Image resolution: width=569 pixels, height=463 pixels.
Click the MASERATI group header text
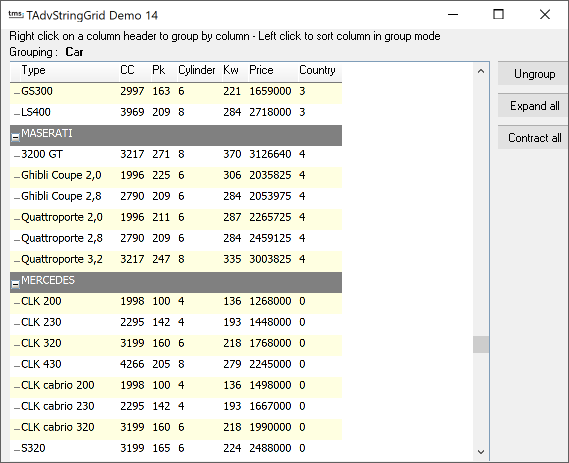click(x=47, y=134)
